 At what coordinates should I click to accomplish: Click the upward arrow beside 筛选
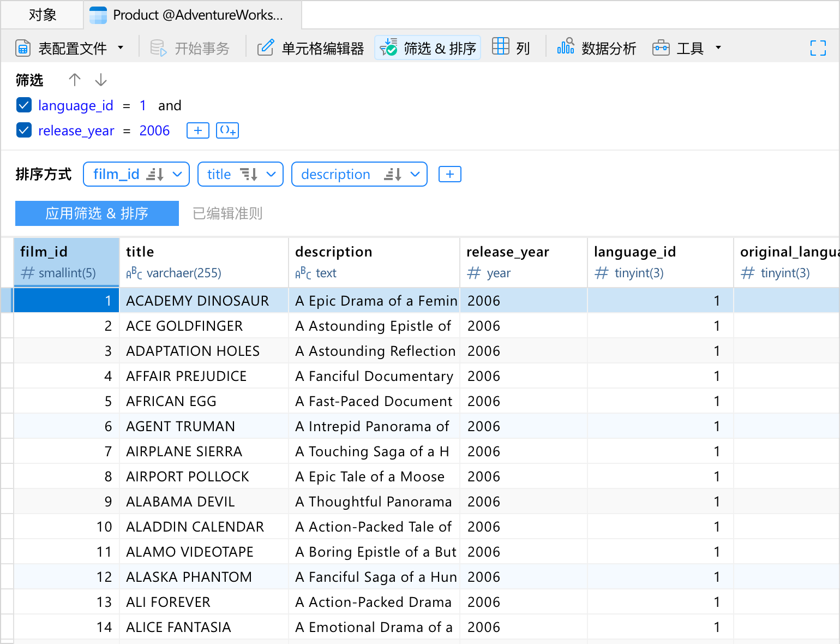click(x=75, y=80)
